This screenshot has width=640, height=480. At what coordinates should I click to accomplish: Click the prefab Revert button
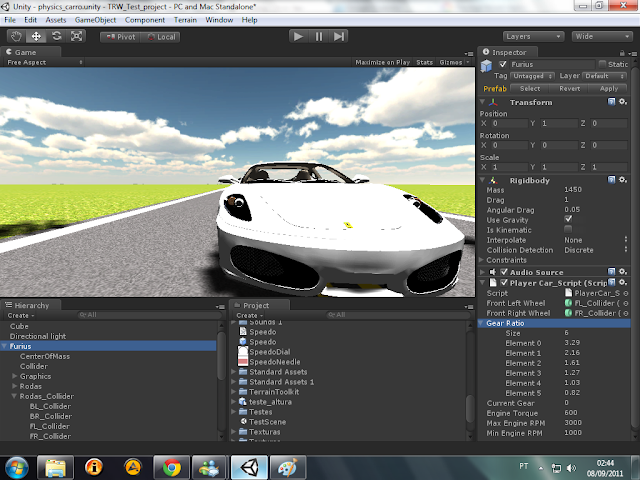pos(569,89)
